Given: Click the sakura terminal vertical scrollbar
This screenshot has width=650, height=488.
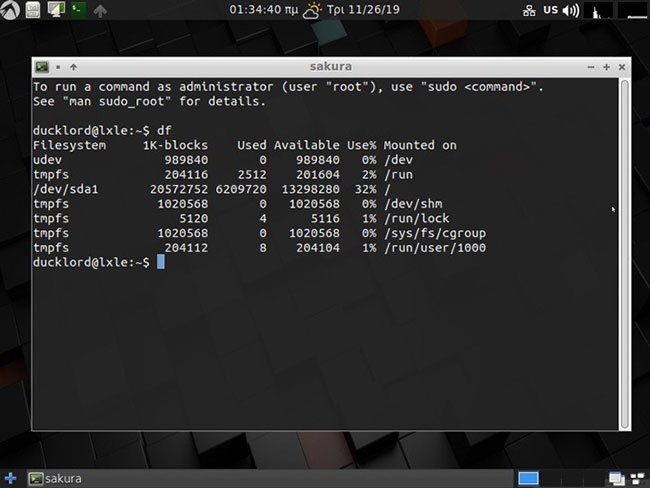Looking at the screenshot, I should (x=625, y=254).
